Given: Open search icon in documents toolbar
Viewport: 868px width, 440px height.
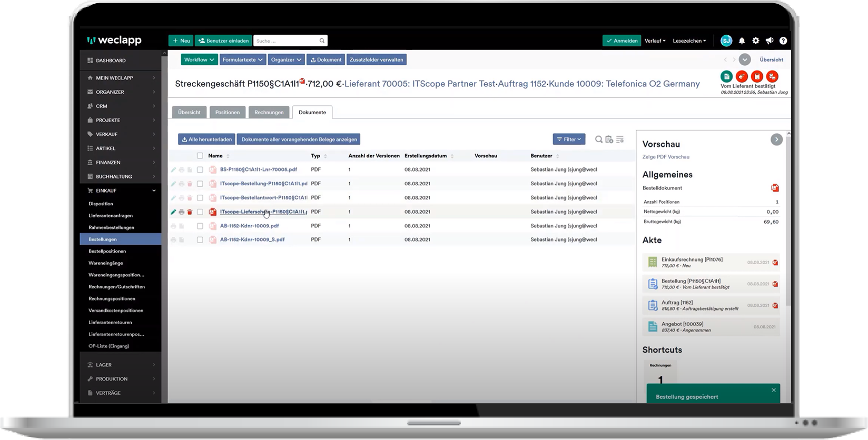Looking at the screenshot, I should (599, 139).
